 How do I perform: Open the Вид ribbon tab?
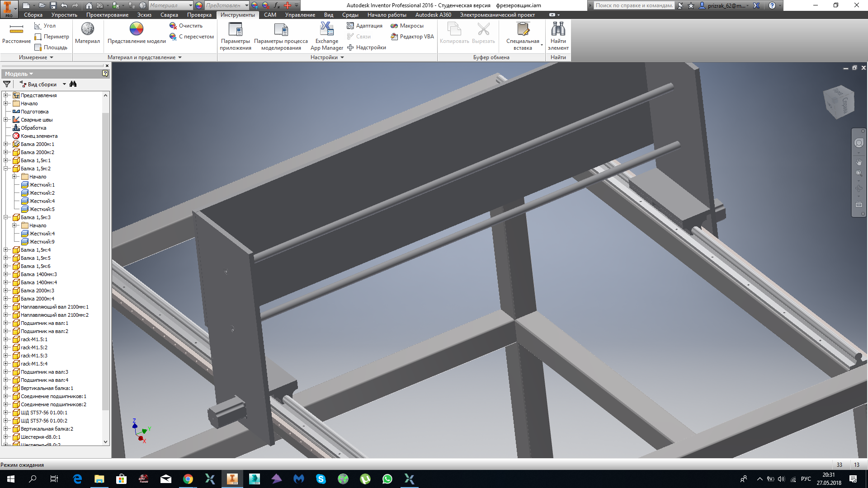click(329, 15)
